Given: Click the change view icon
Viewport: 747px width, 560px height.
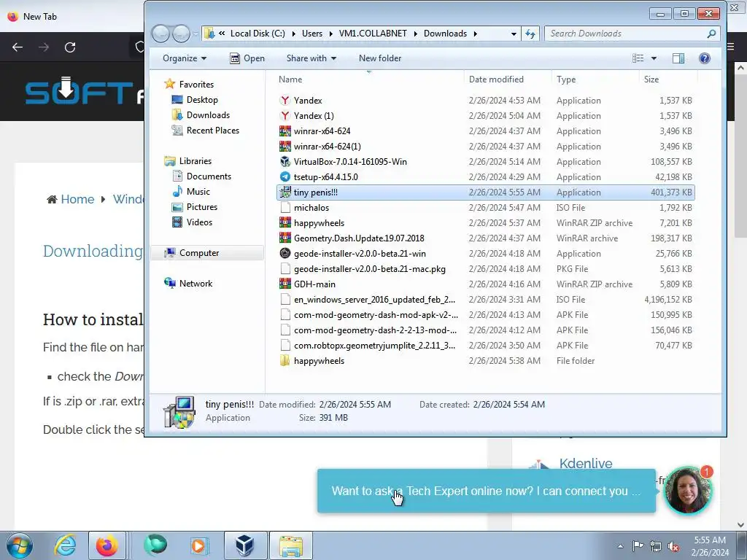Looking at the screenshot, I should 638,58.
